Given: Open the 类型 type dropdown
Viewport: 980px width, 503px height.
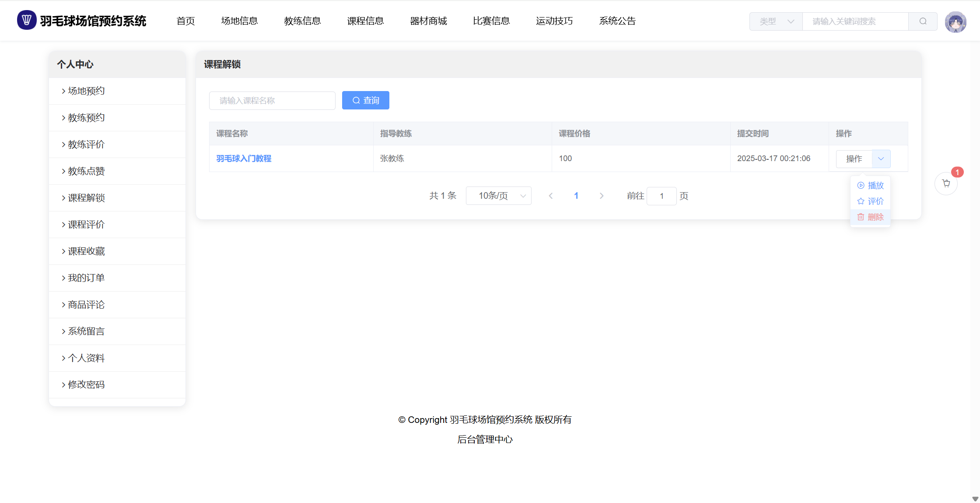Looking at the screenshot, I should pyautogui.click(x=776, y=21).
